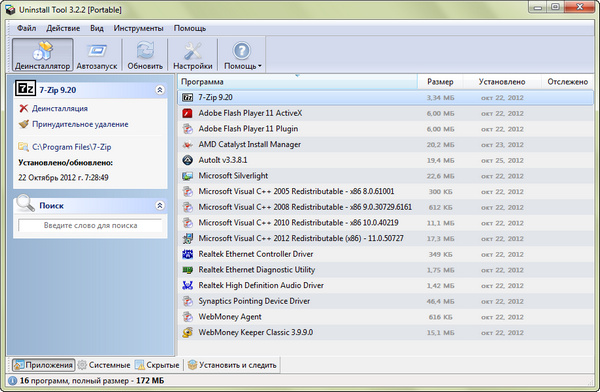Collapse the 7-Zip 9.20 details panel
This screenshot has width=600, height=392.
160,90
